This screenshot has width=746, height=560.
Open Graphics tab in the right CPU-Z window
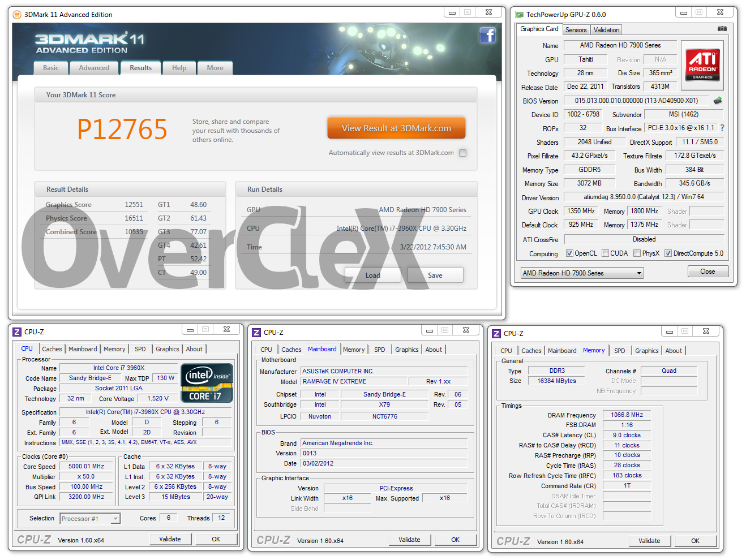pos(647,351)
